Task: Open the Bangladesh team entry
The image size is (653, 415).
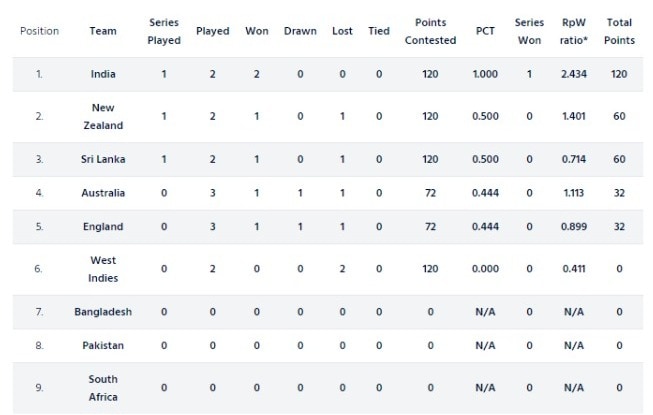Action: coord(103,312)
